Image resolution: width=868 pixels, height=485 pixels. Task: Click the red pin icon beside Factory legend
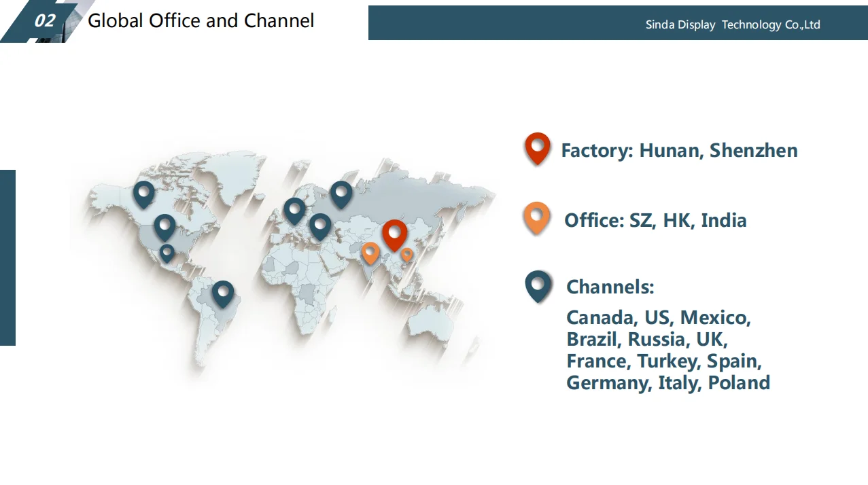coord(537,147)
